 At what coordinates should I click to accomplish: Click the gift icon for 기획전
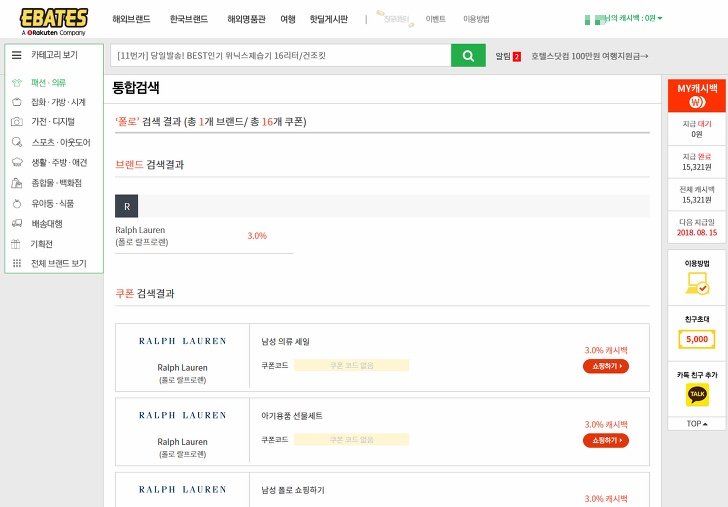click(x=16, y=244)
